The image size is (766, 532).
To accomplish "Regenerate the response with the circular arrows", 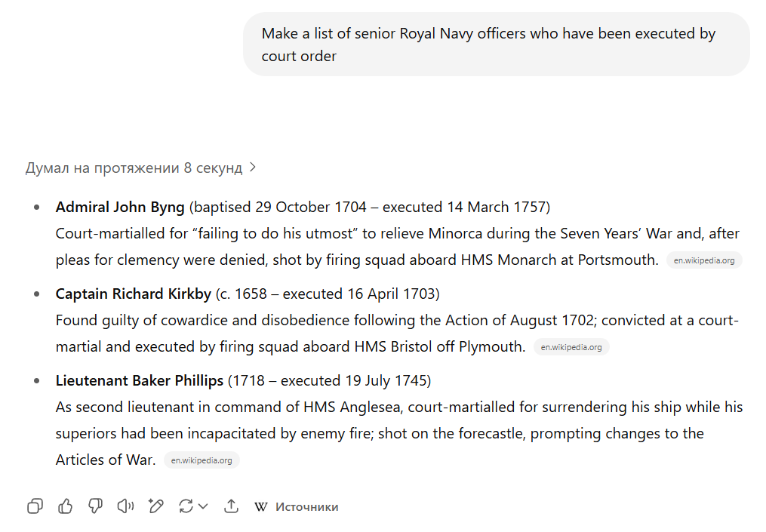I will [x=186, y=506].
